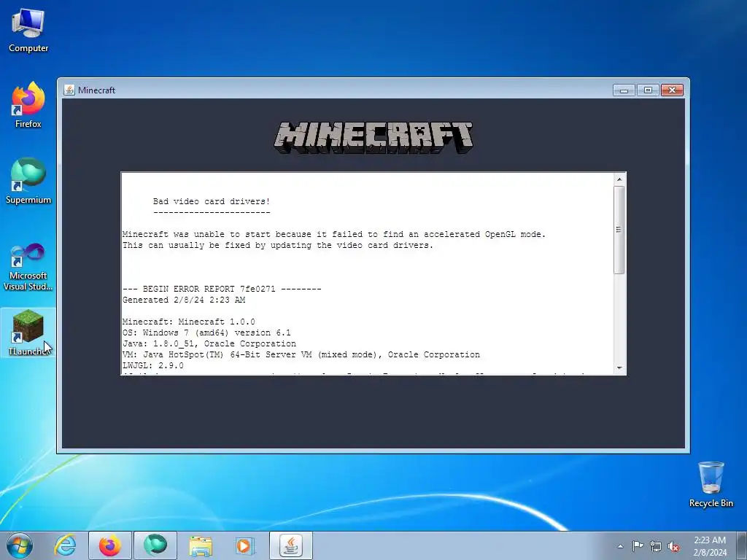Viewport: 747px width, 560px height.
Task: Click the 'Minecraft was unable to start' line
Action: pos(334,234)
